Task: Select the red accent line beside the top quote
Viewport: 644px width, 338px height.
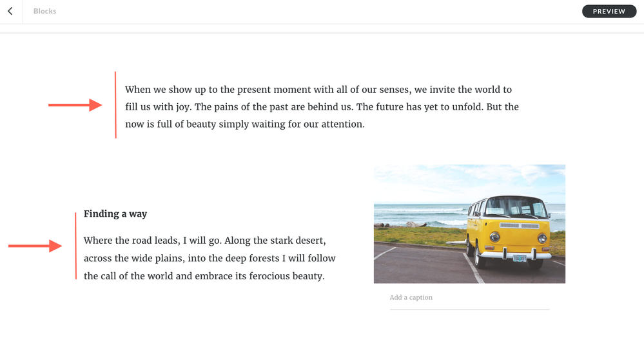Action: (x=115, y=104)
